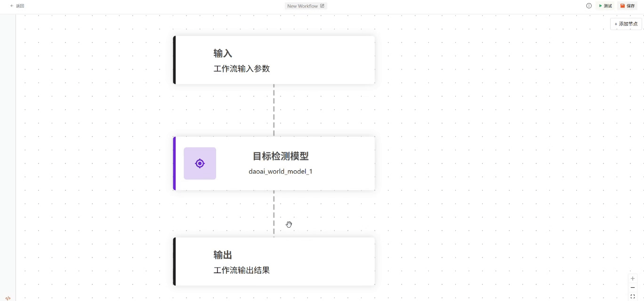Click the New Workflow title field
Viewport: 644px width, 301px height.
[302, 6]
